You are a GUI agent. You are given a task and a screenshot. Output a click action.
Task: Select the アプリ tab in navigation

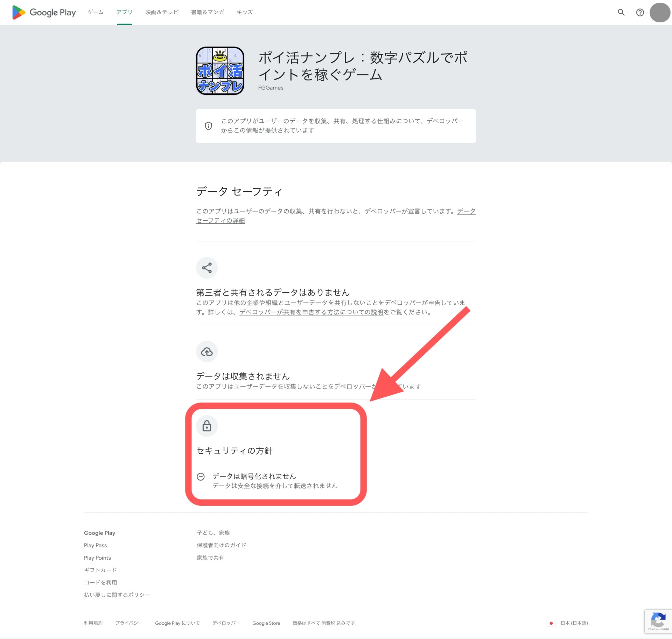124,12
